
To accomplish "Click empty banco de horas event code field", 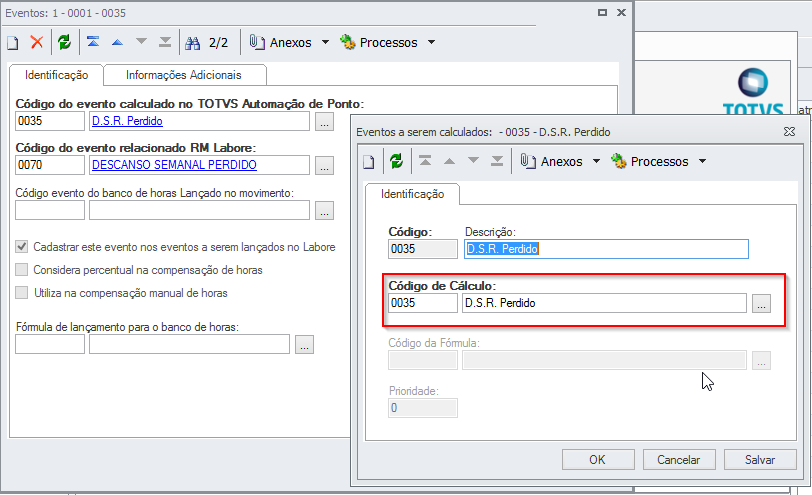I will coord(50,210).
